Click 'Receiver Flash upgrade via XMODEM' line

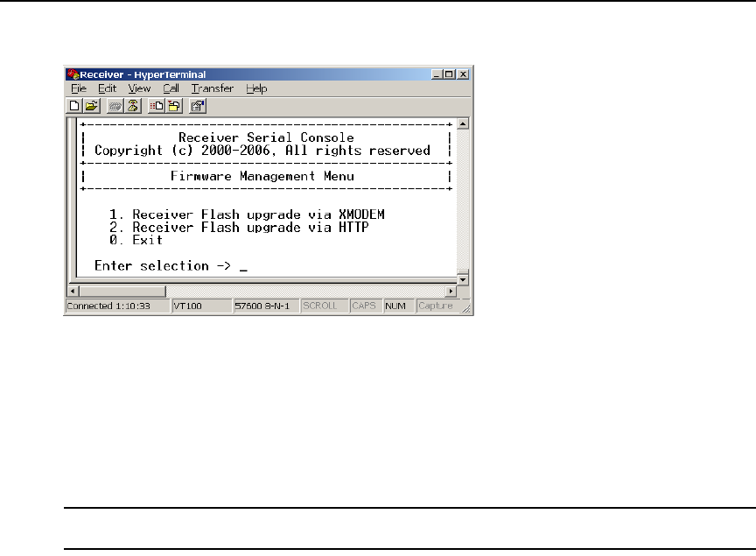[247, 215]
